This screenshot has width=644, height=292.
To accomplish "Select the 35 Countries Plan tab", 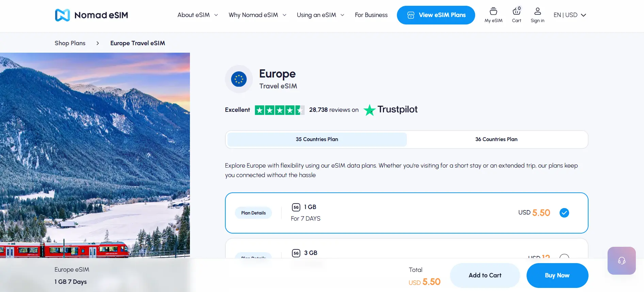I will (x=317, y=139).
